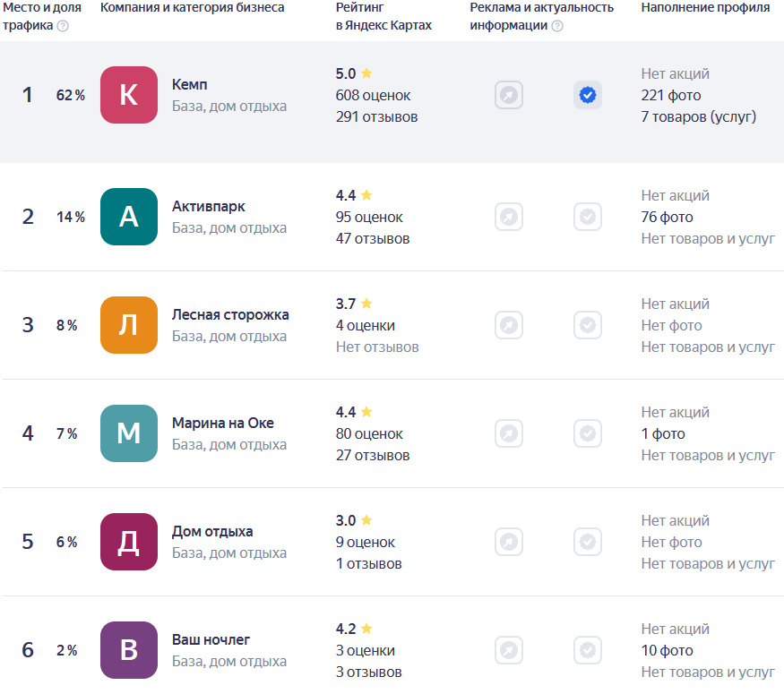The height and width of the screenshot is (694, 784).
Task: Click the '14 %' traffic share value
Action: click(71, 217)
